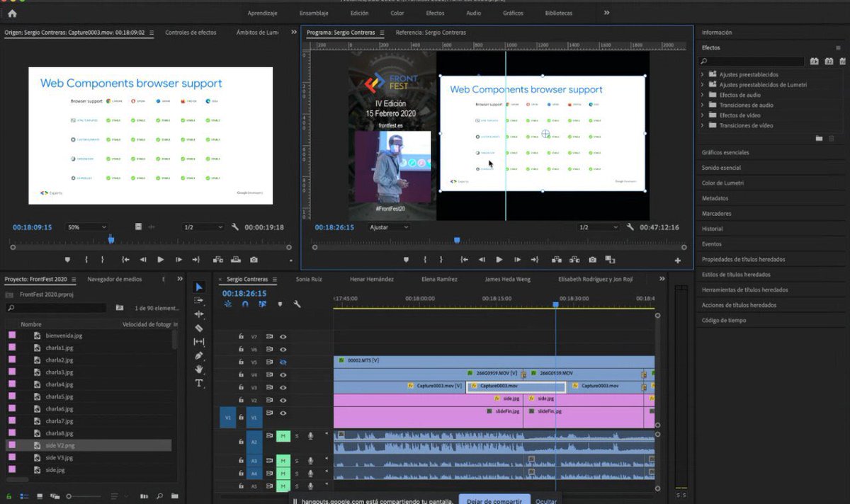
Task: Select the Track Select Forward tool
Action: [x=199, y=301]
